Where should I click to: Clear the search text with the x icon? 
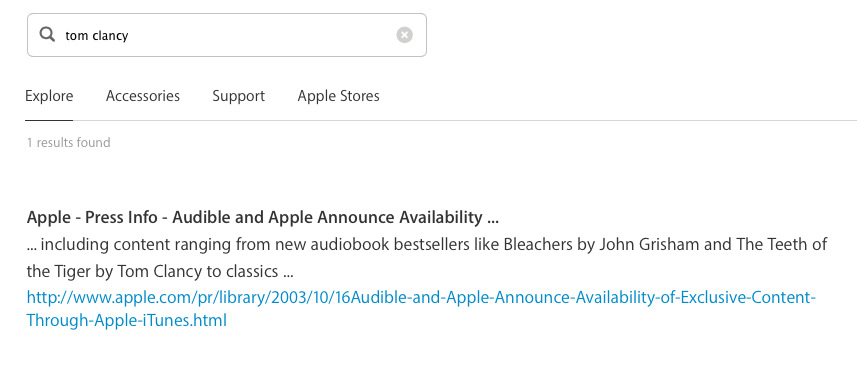click(404, 35)
